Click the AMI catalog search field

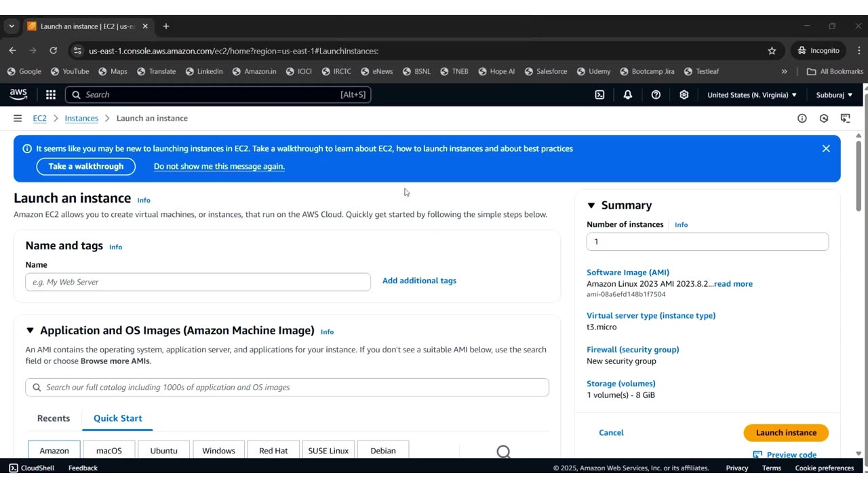pyautogui.click(x=288, y=388)
